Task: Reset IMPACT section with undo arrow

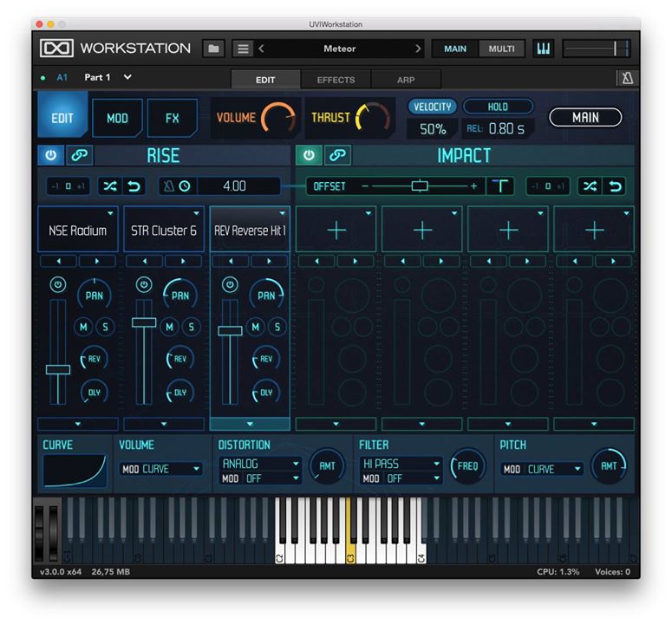Action: [615, 186]
